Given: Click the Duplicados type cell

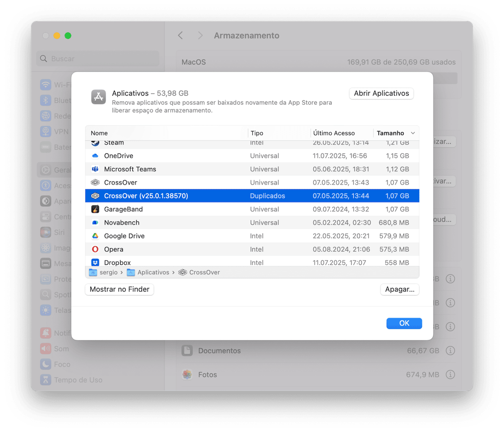Looking at the screenshot, I should [267, 196].
